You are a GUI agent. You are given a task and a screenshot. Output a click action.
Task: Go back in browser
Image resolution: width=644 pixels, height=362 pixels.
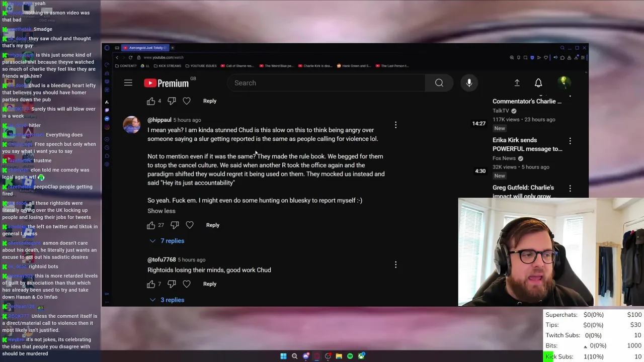pyautogui.click(x=117, y=57)
